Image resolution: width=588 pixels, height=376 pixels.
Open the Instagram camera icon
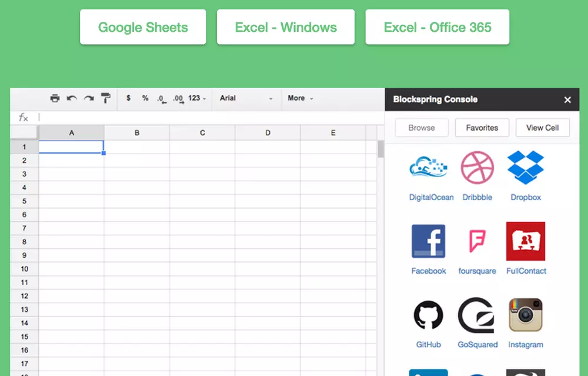click(x=525, y=315)
